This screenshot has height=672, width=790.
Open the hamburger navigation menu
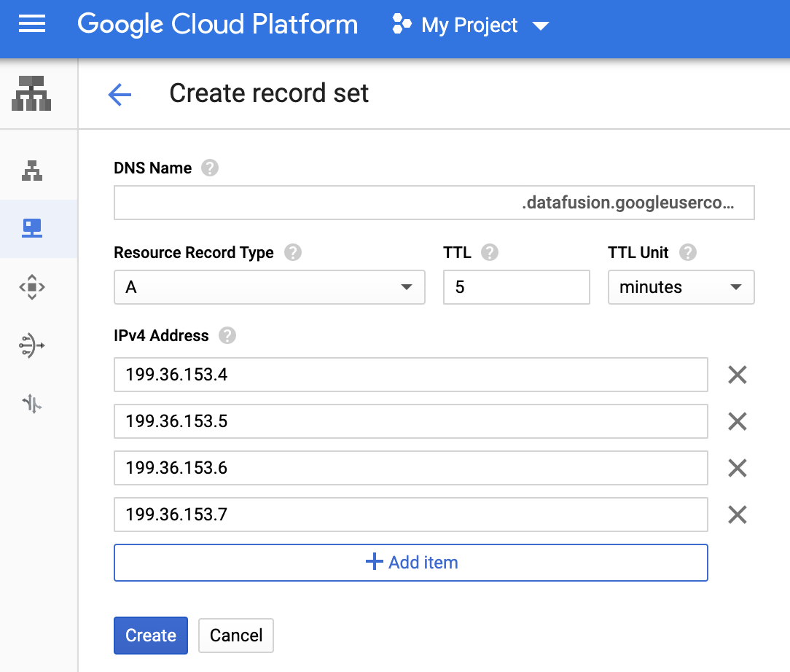pos(31,26)
